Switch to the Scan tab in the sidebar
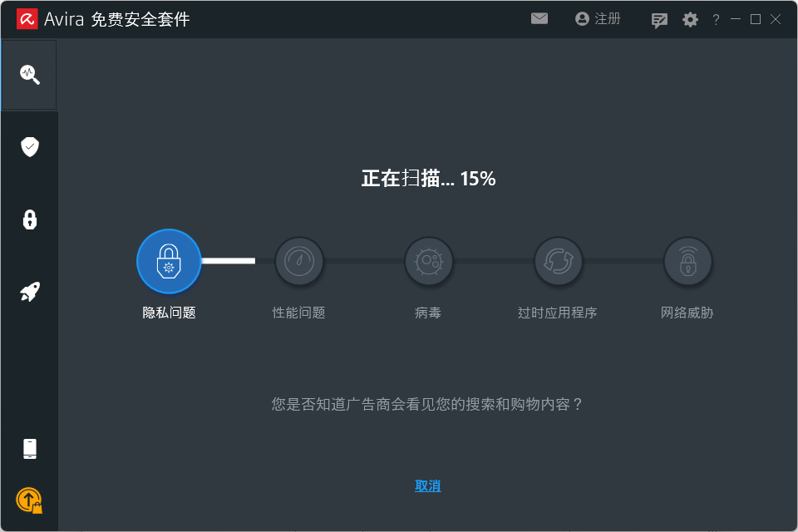 pyautogui.click(x=29, y=75)
